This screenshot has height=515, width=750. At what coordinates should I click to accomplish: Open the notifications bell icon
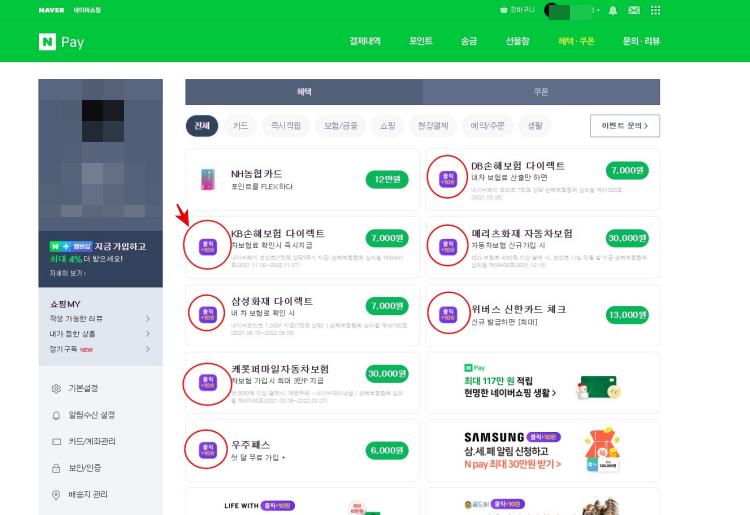(x=612, y=10)
